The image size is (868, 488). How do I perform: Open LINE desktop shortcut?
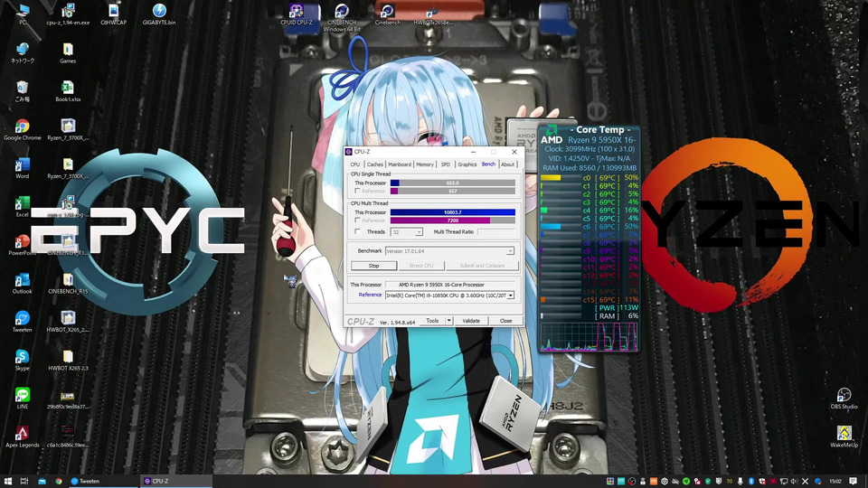23,398
